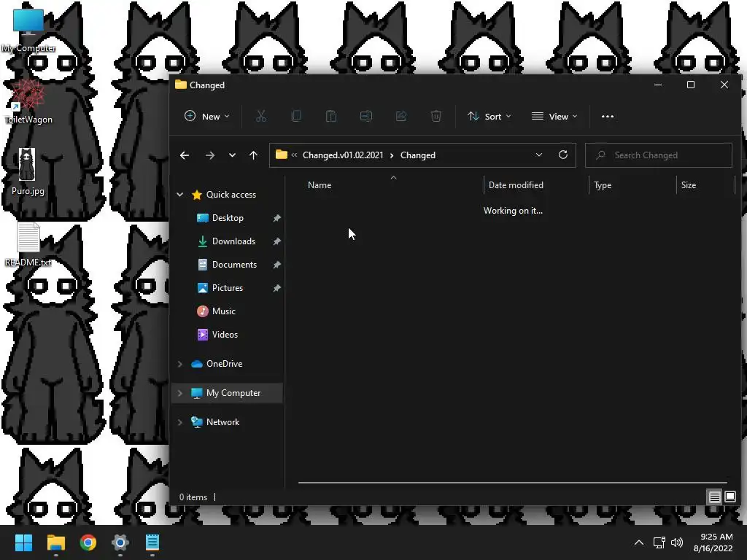Image resolution: width=747 pixels, height=560 pixels.
Task: Sort by the Type column header
Action: (x=632, y=184)
